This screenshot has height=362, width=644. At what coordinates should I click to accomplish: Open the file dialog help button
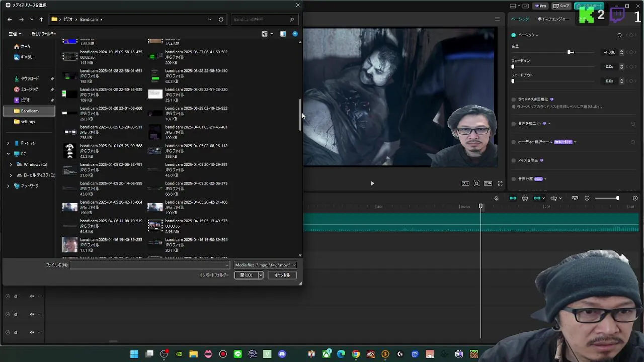295,34
